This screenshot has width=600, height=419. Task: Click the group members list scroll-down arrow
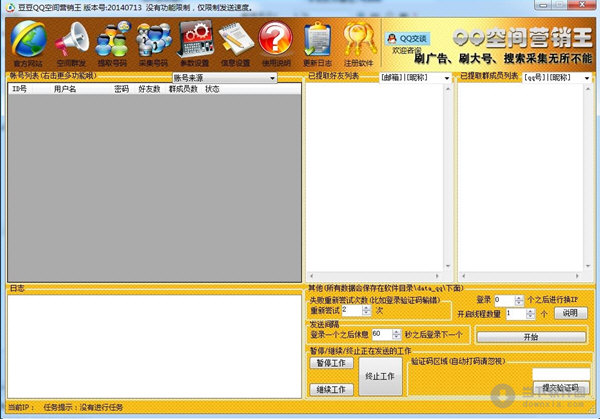(588, 266)
